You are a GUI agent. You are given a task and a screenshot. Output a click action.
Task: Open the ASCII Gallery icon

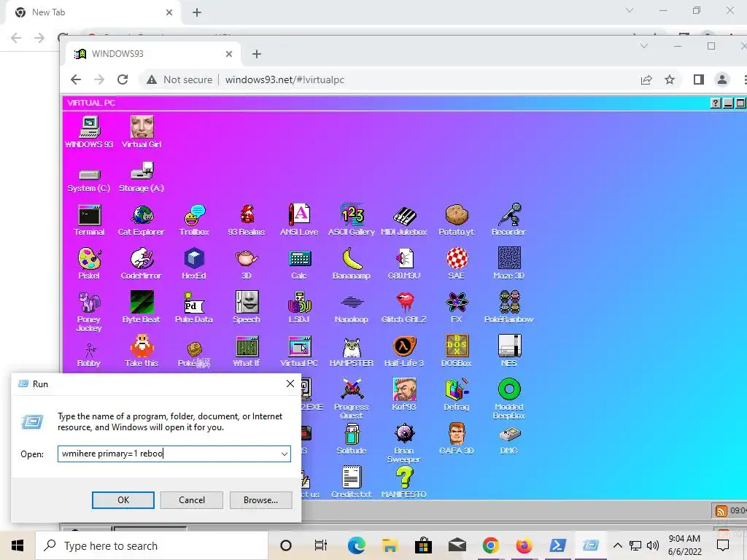click(x=352, y=220)
